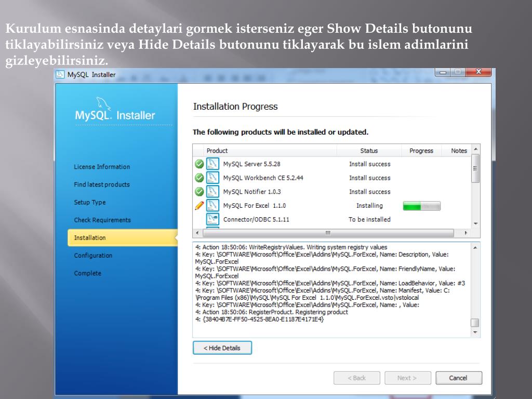Click the Hide Details button
The width and height of the screenshot is (532, 399).
coord(222,348)
